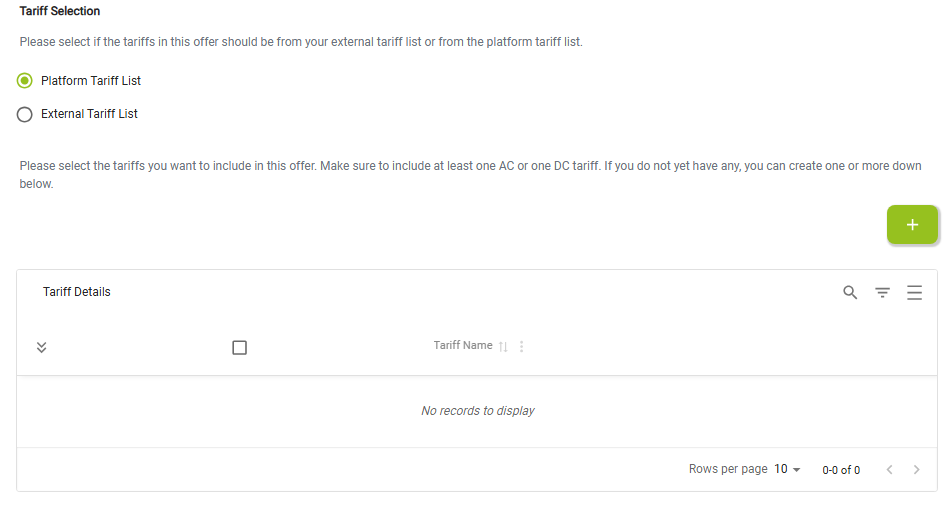Viewport: 951px width, 513px height.
Task: Open the table hamburger menu
Action: [x=914, y=293]
